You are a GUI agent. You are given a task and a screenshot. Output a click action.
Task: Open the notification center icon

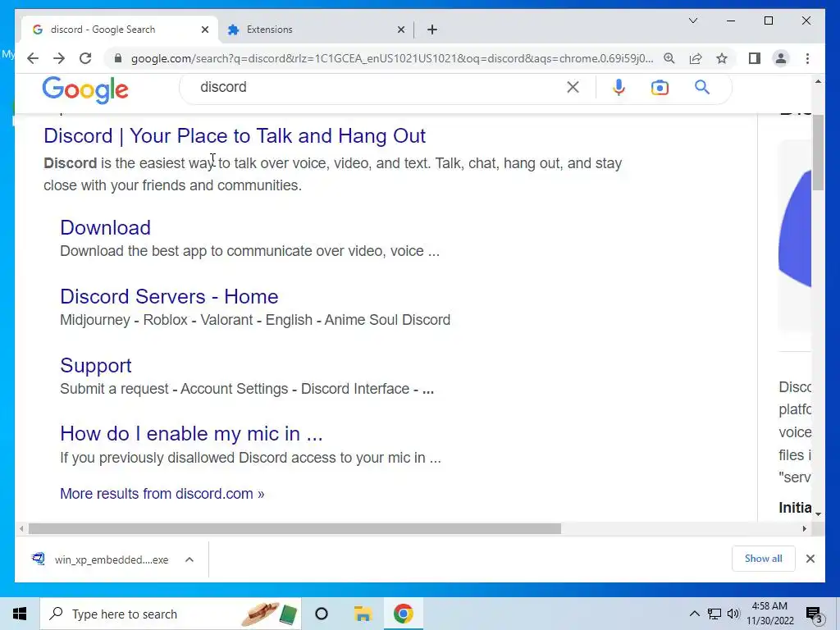(x=815, y=614)
